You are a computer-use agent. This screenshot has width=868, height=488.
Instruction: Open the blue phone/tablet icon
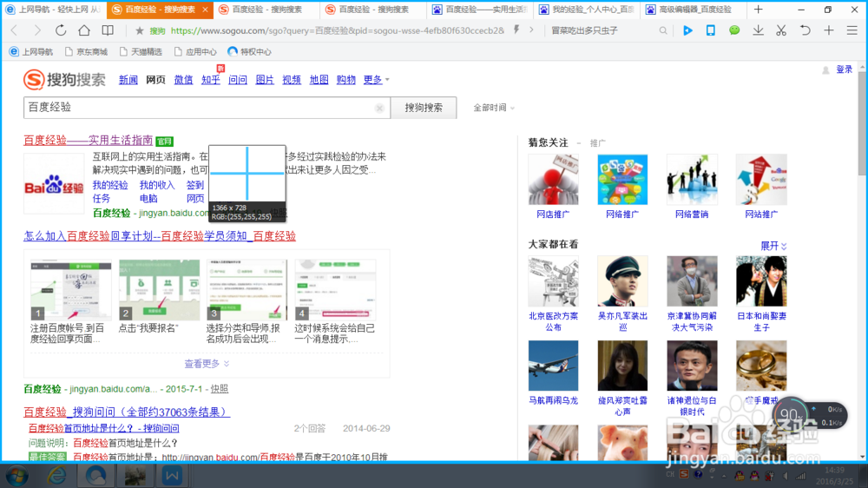point(711,30)
